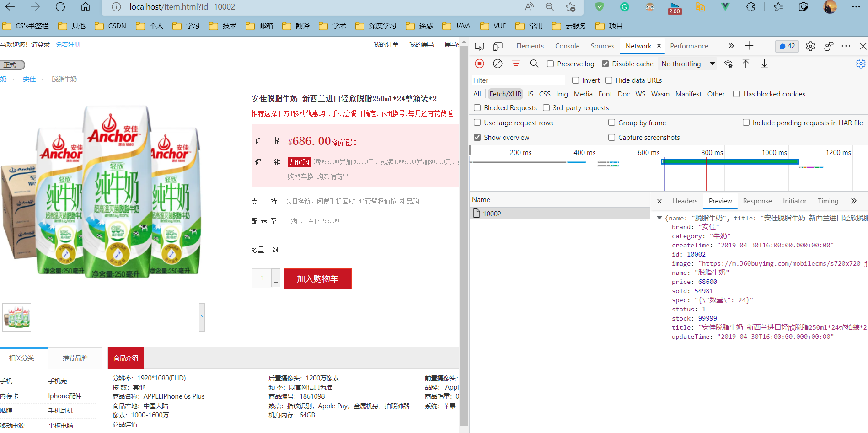The height and width of the screenshot is (433, 868).
Task: Open 我的订单 link
Action: click(x=386, y=44)
